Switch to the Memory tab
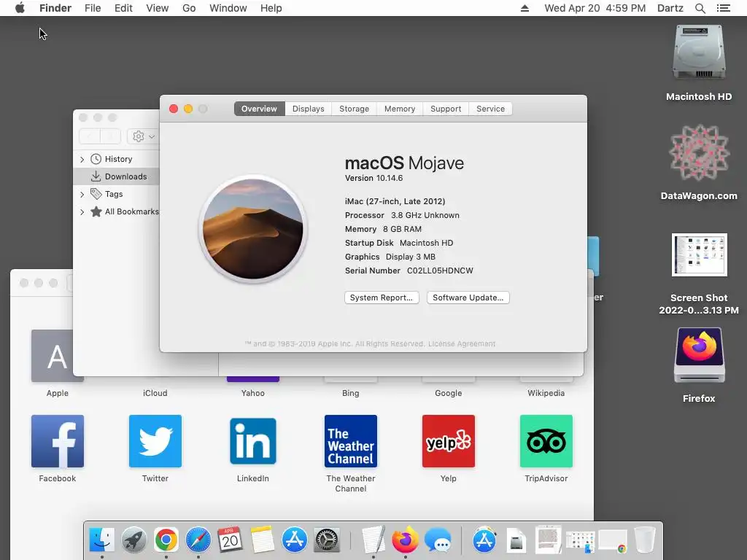Image resolution: width=747 pixels, height=560 pixels. 400,109
